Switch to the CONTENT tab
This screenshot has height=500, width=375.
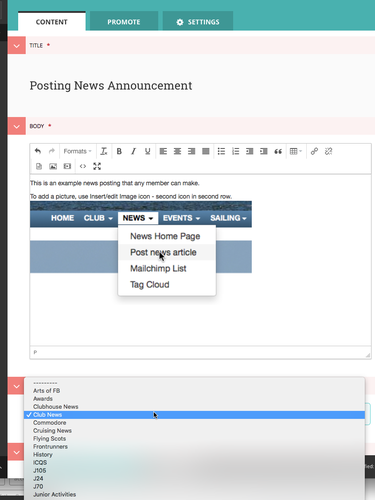point(52,22)
